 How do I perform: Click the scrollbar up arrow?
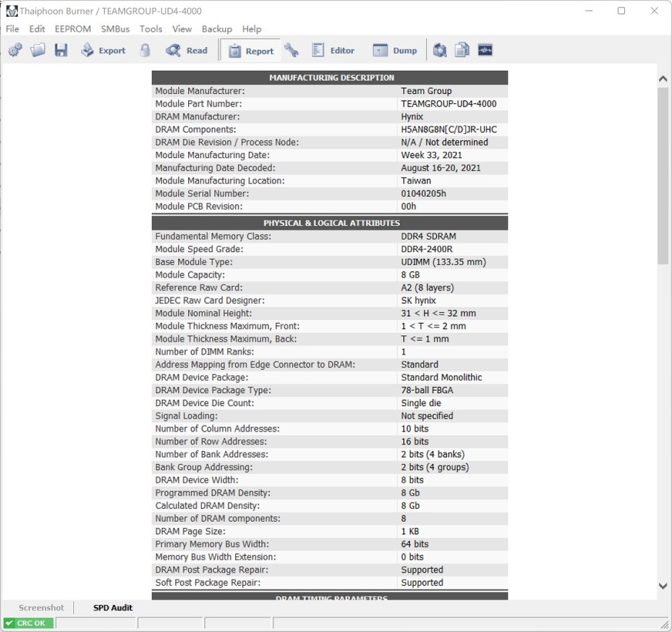(x=663, y=79)
